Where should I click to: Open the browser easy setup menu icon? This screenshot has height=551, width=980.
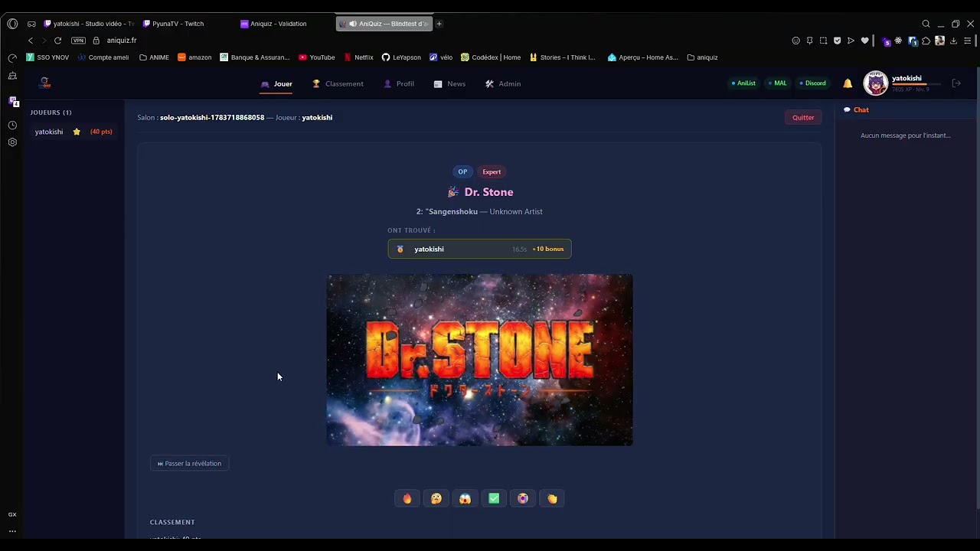pos(968,41)
